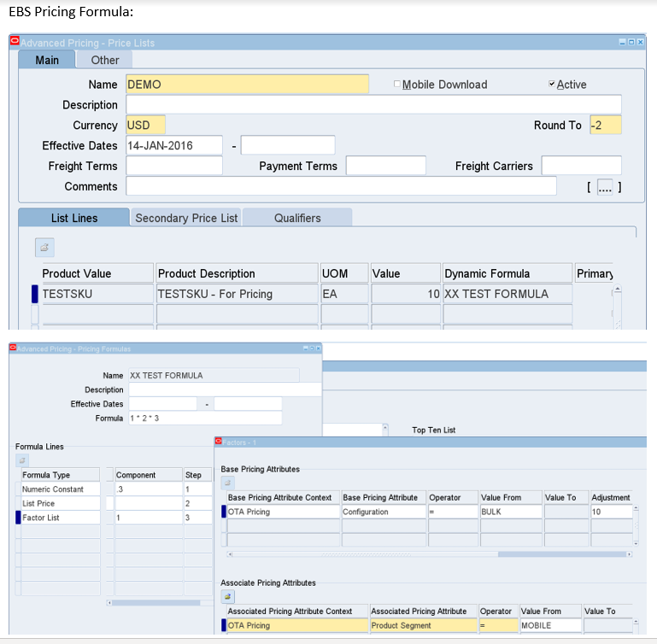Screen dimensions: 657x644
Task: Click the BULK Value From cell
Action: pyautogui.click(x=511, y=512)
